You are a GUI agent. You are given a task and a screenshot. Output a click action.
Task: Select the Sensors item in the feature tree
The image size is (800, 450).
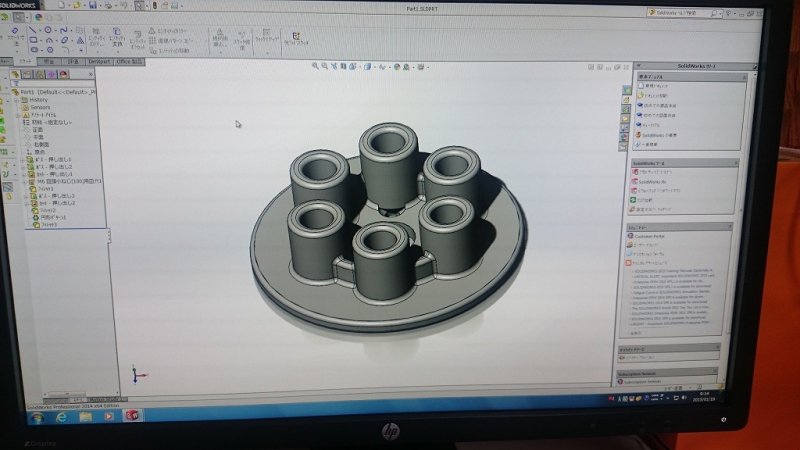40,107
